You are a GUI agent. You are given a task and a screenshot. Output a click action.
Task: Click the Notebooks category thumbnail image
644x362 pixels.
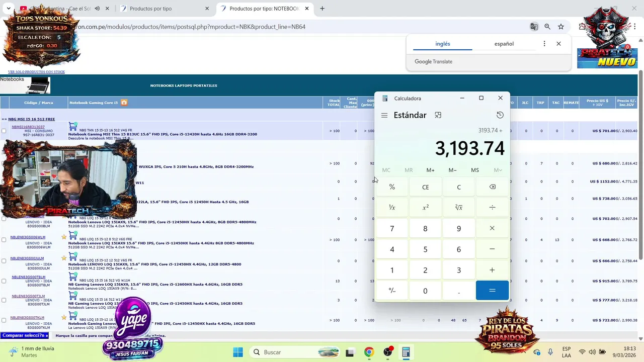click(x=25, y=85)
